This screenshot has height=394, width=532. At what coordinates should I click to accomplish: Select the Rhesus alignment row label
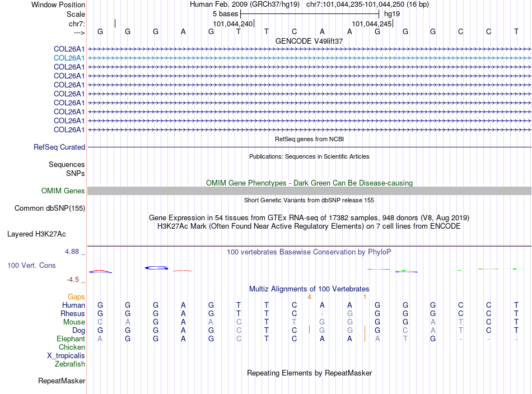tap(73, 313)
